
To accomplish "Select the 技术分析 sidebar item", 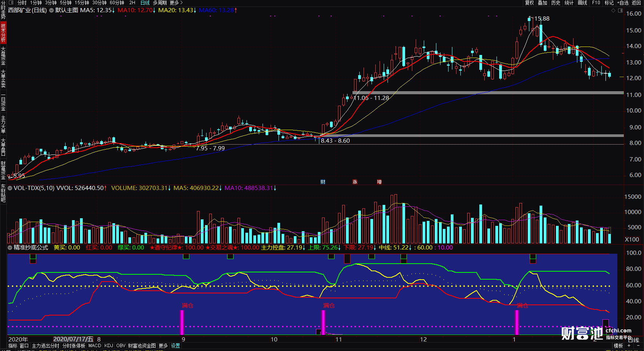I will coord(3,33).
